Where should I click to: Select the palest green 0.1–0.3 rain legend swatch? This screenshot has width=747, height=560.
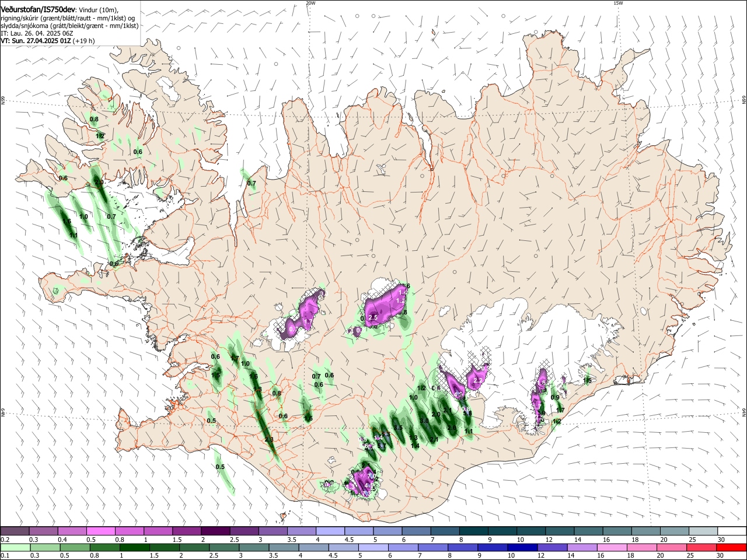pyautogui.click(x=15, y=547)
